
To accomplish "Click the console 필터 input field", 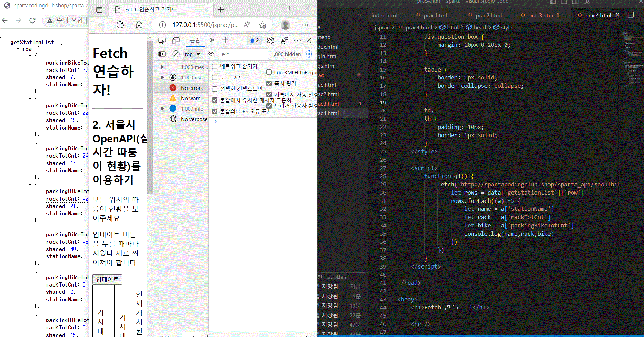I will [244, 54].
